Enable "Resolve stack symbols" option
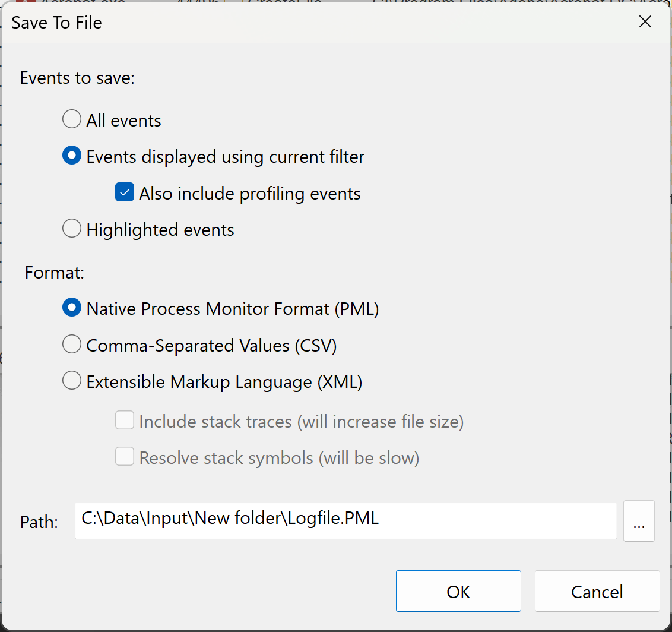This screenshot has width=672, height=632. tap(125, 457)
